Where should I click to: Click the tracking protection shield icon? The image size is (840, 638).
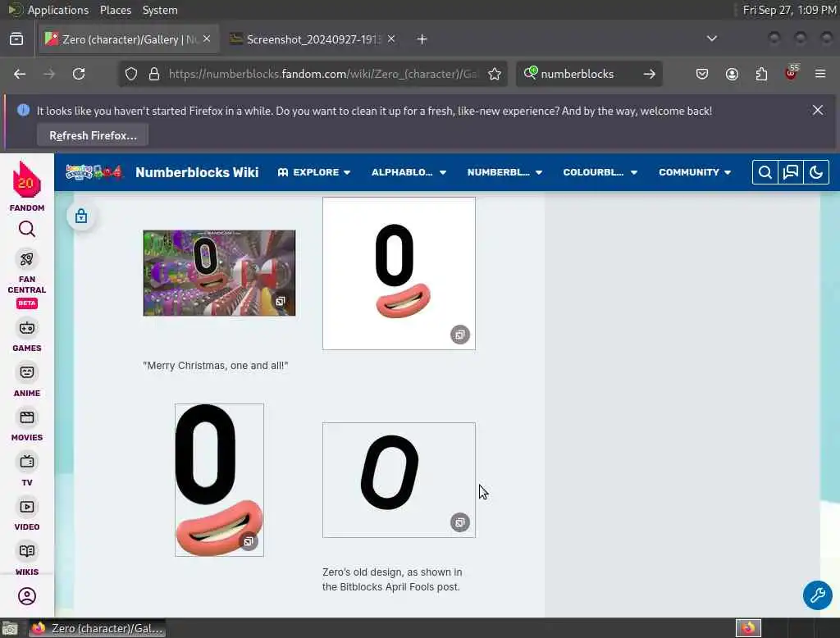coord(131,74)
